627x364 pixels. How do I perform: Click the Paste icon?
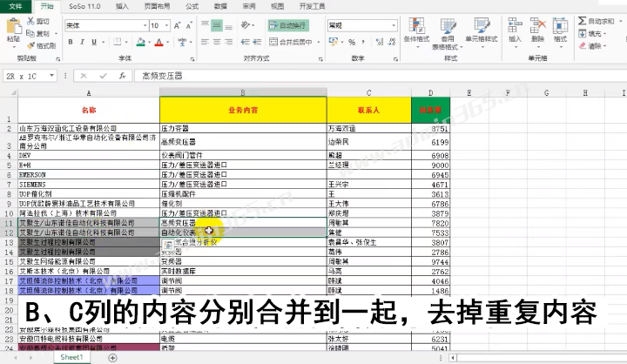pyautogui.click(x=14, y=27)
